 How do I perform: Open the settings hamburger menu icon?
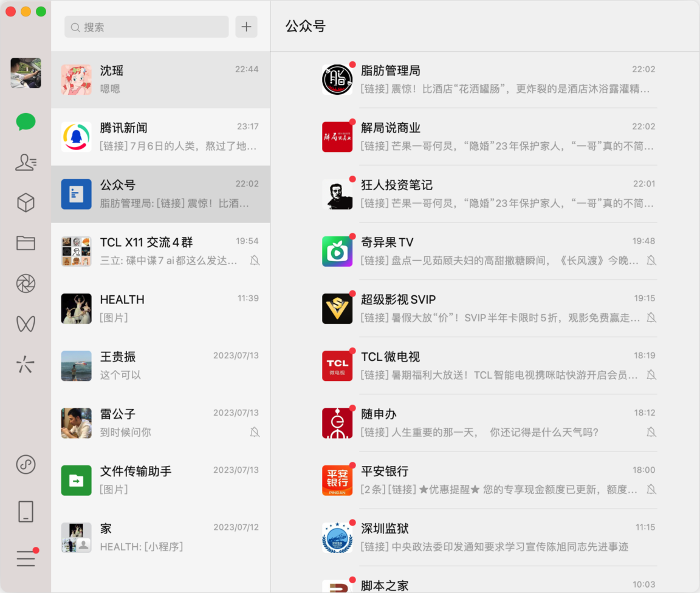(26, 558)
